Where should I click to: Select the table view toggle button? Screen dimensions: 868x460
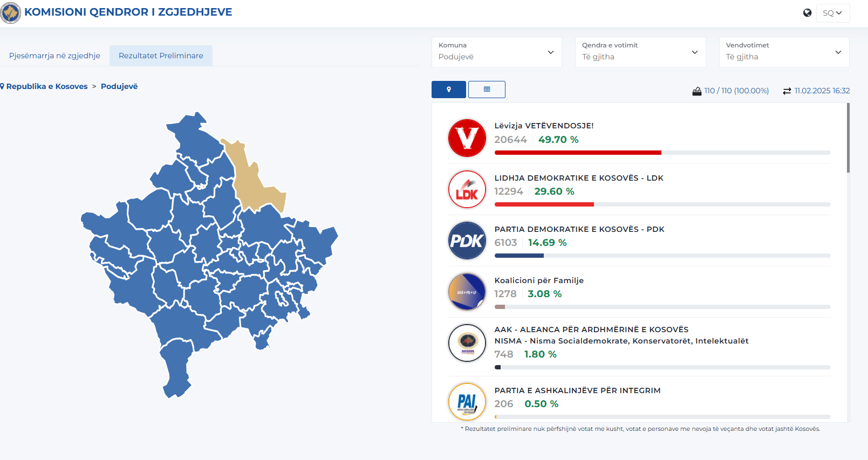click(487, 90)
